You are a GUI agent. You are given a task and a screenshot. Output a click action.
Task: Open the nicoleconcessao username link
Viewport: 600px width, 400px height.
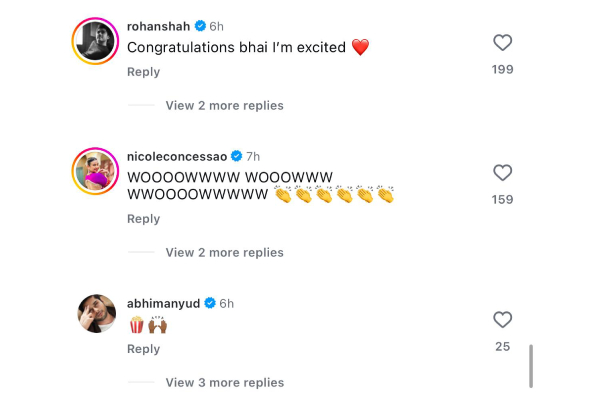click(x=177, y=156)
